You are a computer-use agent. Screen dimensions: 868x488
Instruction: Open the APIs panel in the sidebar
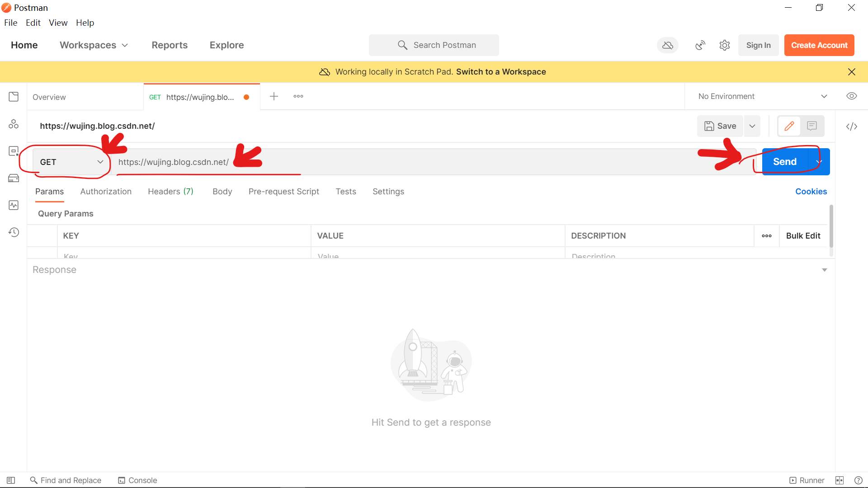pyautogui.click(x=14, y=123)
